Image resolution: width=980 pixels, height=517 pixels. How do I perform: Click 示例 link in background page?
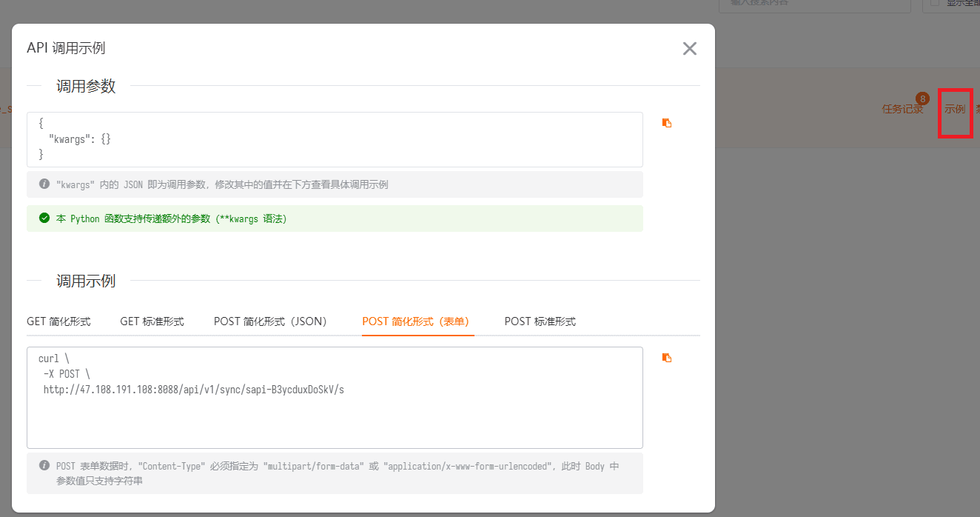[x=955, y=109]
